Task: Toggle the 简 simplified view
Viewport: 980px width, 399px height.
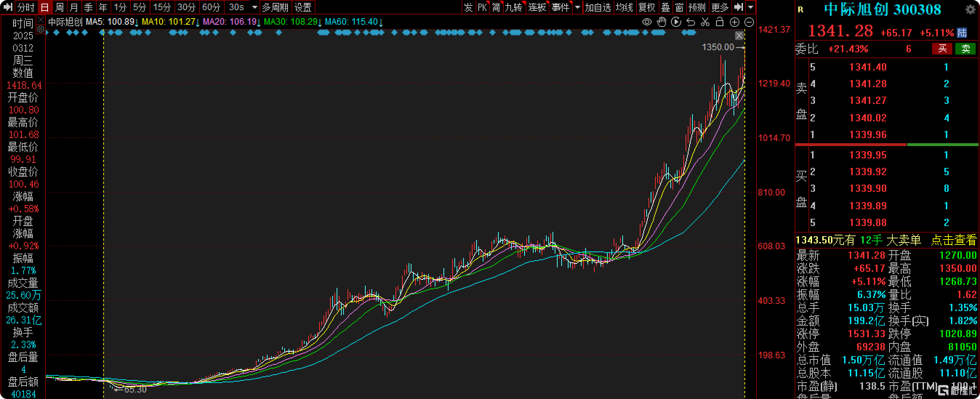Action: [496, 7]
